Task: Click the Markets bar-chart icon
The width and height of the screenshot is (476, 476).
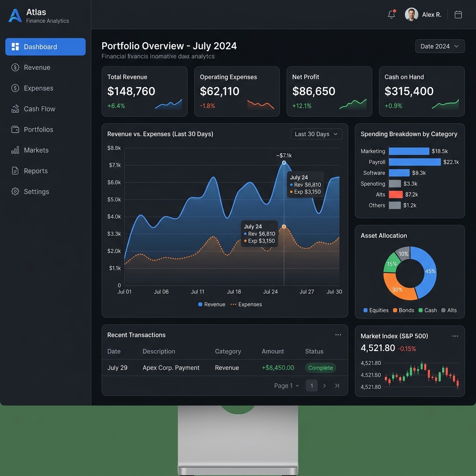Action: [15, 150]
